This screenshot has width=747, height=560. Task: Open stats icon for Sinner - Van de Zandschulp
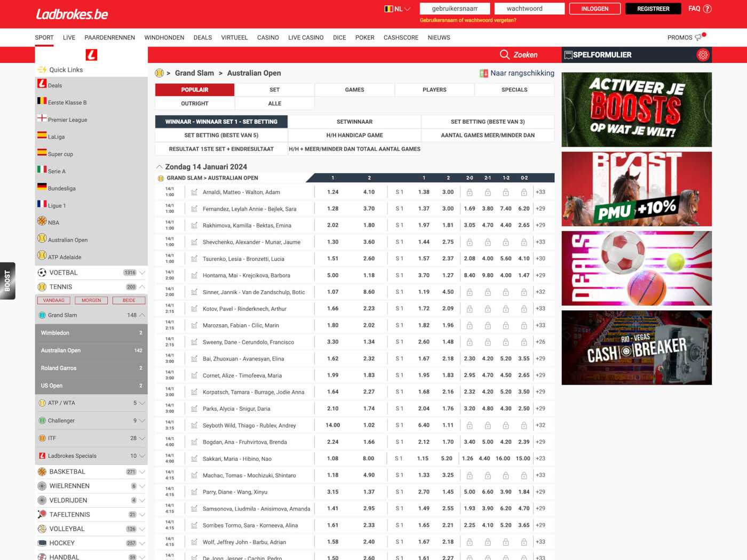[x=194, y=292]
